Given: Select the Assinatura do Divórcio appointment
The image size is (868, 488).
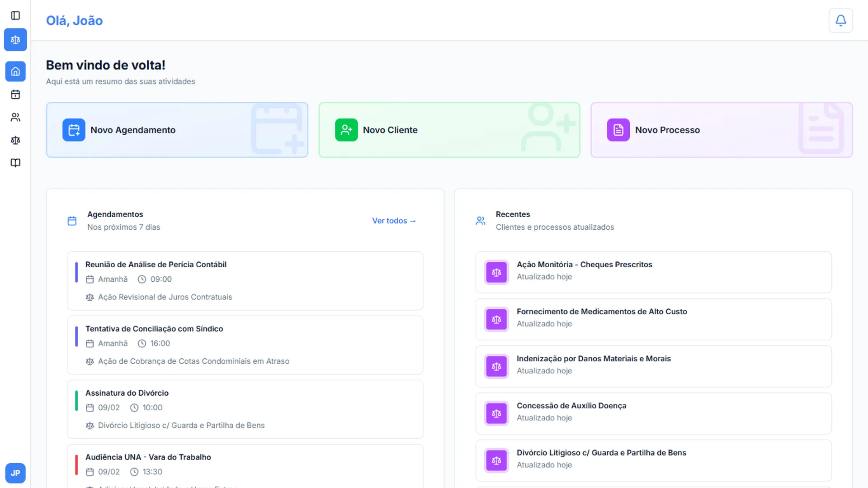Looking at the screenshot, I should pos(245,409).
